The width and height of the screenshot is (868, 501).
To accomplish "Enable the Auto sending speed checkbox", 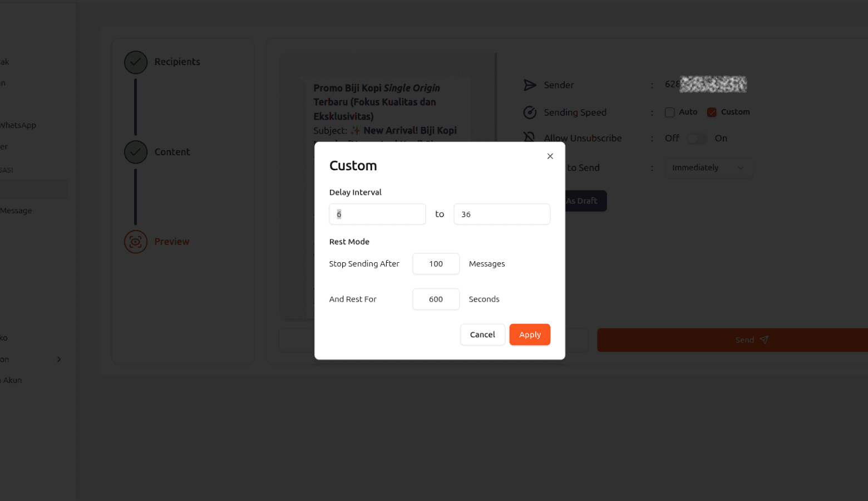I will coord(670,112).
